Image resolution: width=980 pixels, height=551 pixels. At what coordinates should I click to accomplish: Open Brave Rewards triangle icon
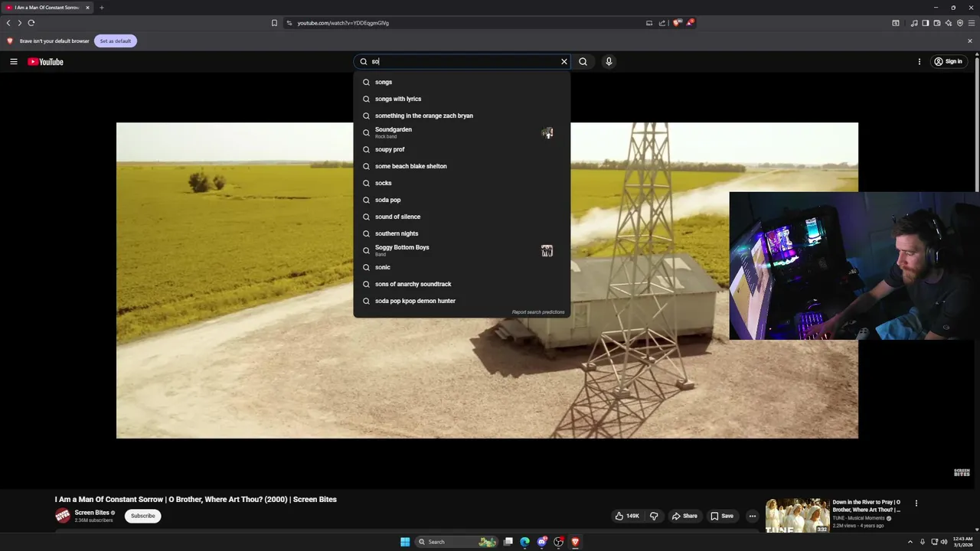(x=690, y=23)
